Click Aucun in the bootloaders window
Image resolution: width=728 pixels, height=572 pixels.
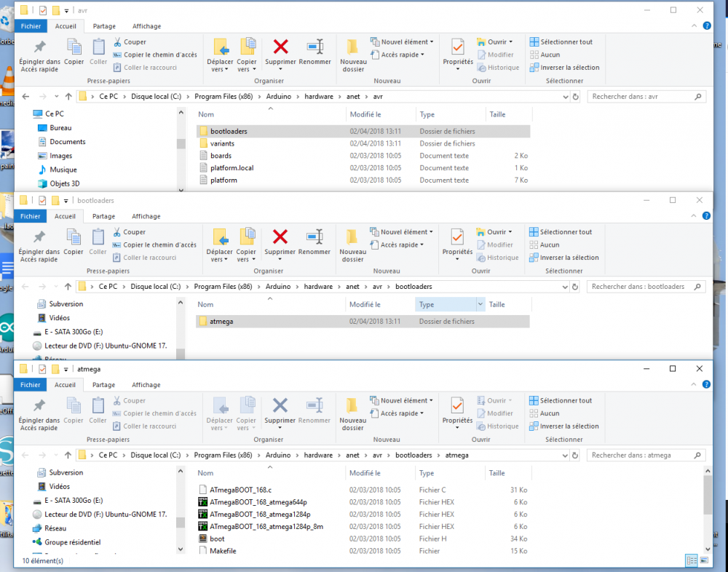click(544, 245)
